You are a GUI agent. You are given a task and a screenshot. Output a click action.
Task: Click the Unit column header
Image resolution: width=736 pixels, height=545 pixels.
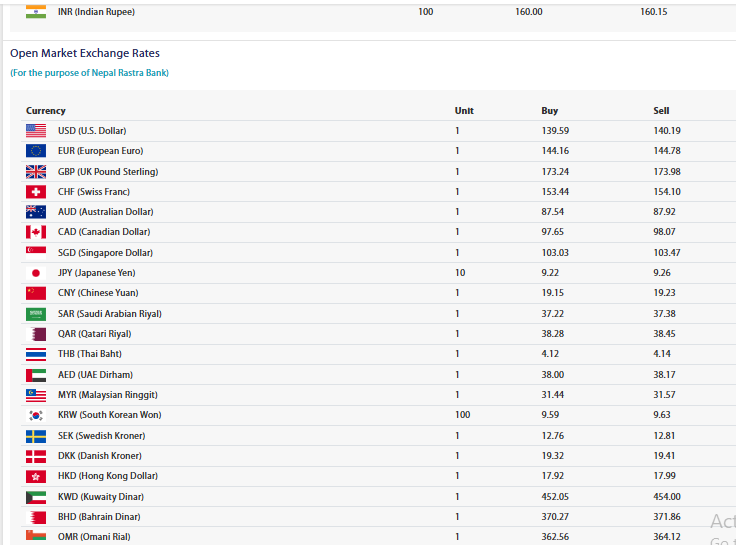pyautogui.click(x=464, y=111)
